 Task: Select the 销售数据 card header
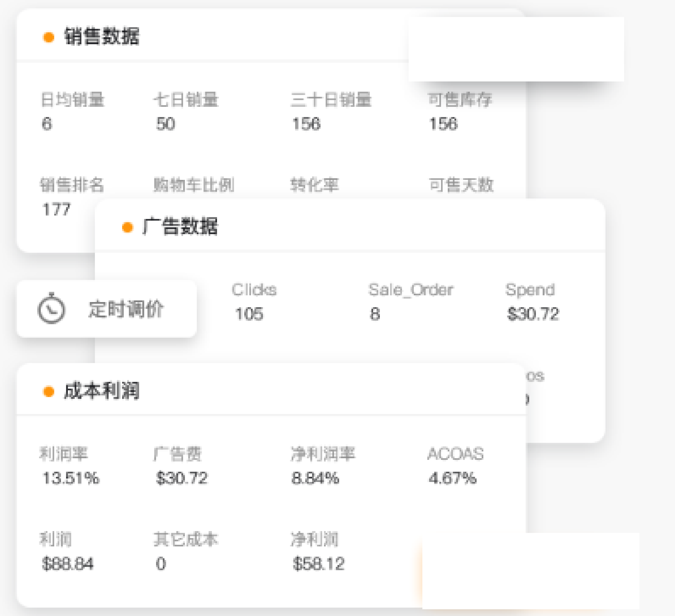pyautogui.click(x=102, y=36)
